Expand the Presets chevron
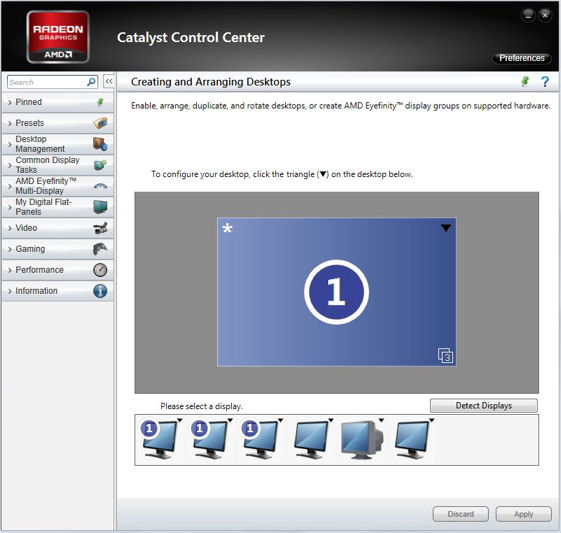This screenshot has width=561, height=533. 10,123
